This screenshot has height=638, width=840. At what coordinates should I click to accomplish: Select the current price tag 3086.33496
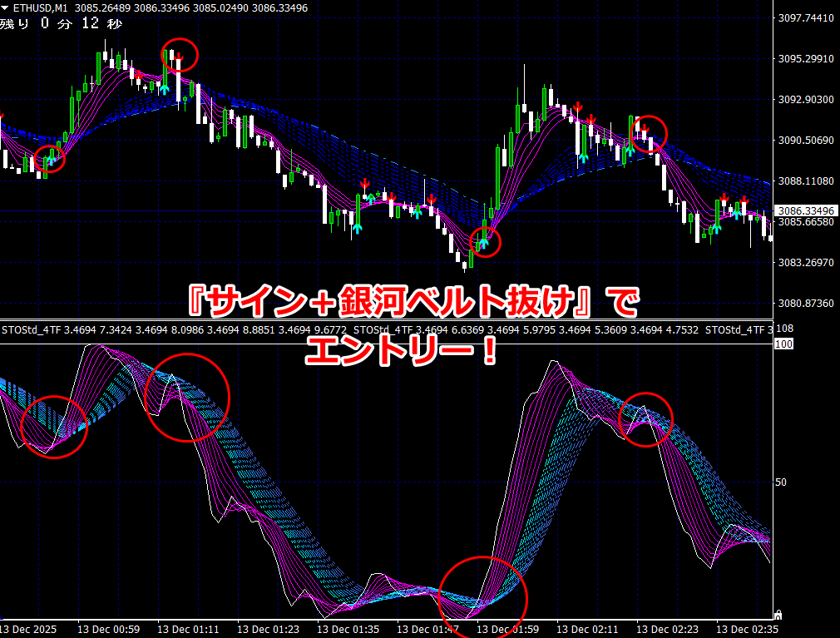pyautogui.click(x=806, y=211)
